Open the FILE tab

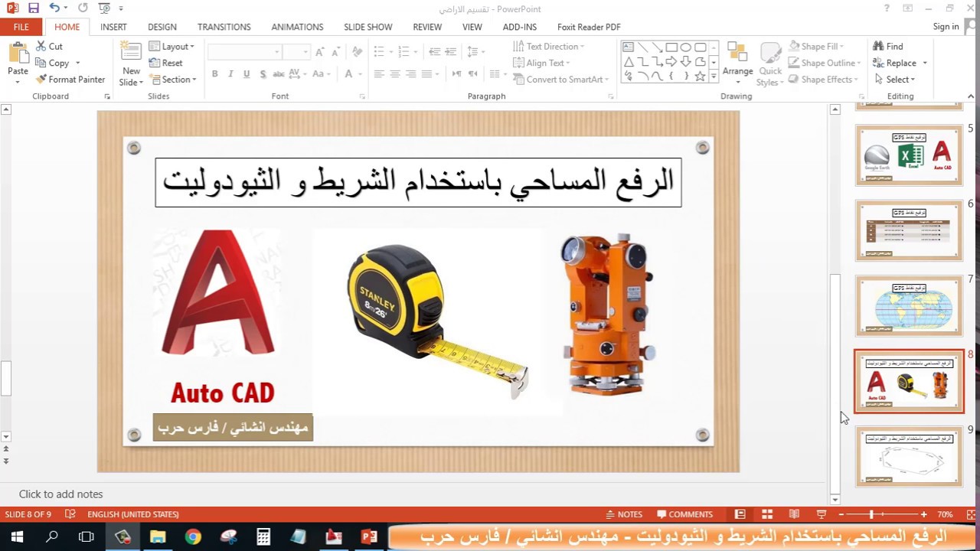[x=21, y=27]
